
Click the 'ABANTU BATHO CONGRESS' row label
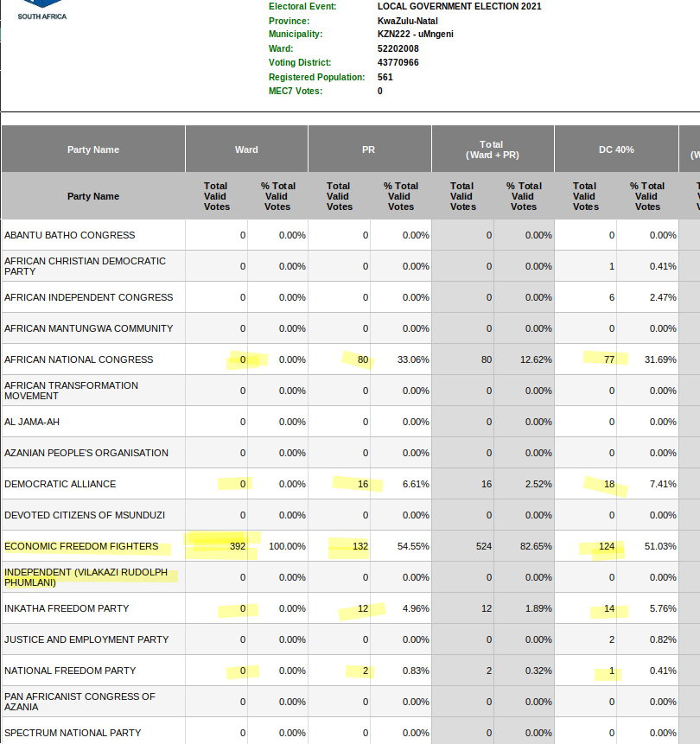click(x=70, y=235)
